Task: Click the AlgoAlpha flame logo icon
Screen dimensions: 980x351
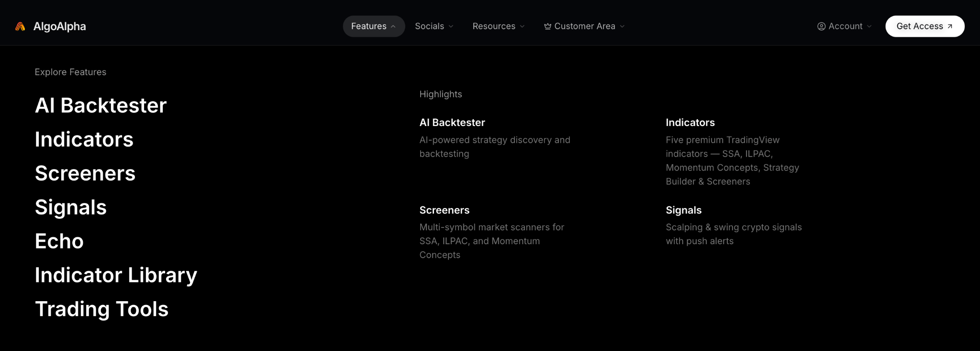Action: 20,26
